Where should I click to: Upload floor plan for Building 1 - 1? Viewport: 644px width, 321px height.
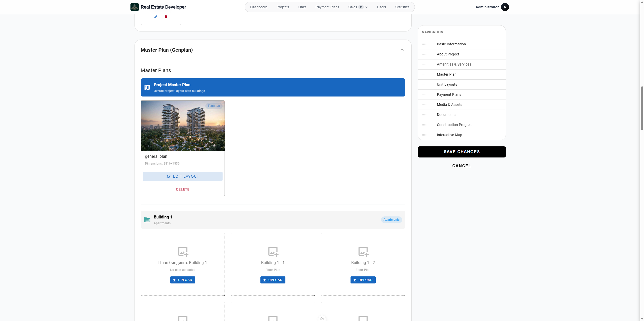pos(273,280)
